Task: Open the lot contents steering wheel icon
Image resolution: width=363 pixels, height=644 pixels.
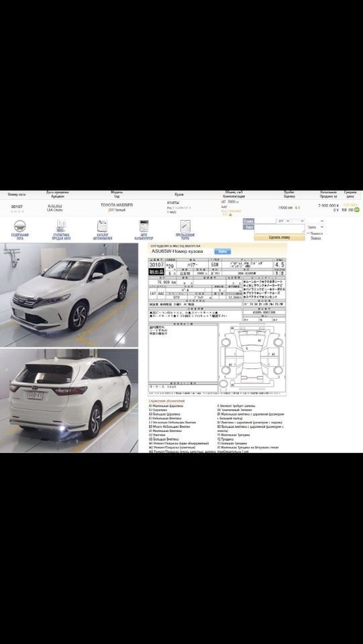Action: (19, 227)
